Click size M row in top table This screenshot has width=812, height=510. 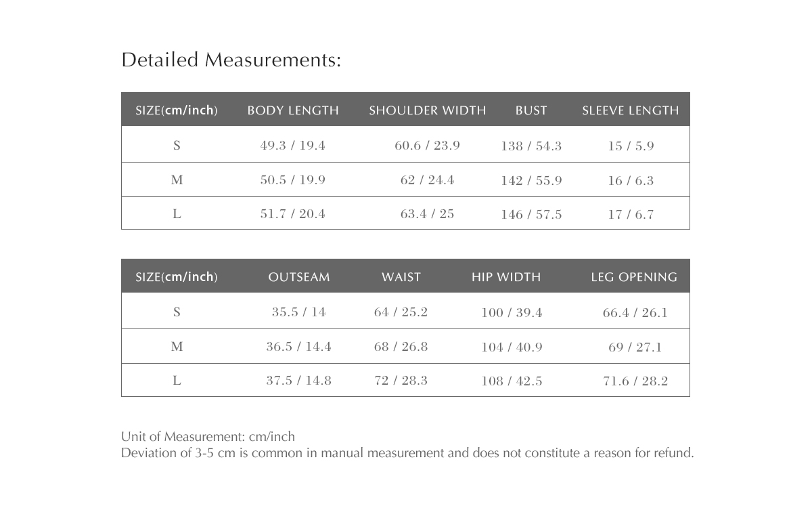pyautogui.click(x=405, y=179)
